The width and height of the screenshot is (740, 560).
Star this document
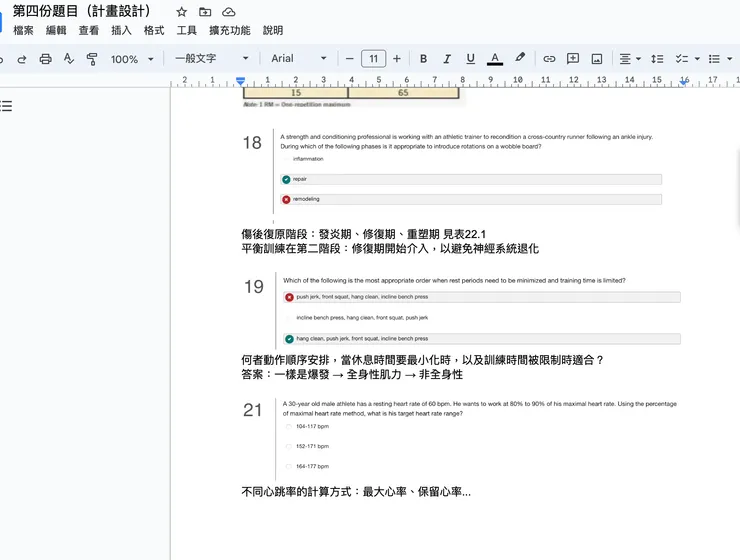pyautogui.click(x=182, y=12)
